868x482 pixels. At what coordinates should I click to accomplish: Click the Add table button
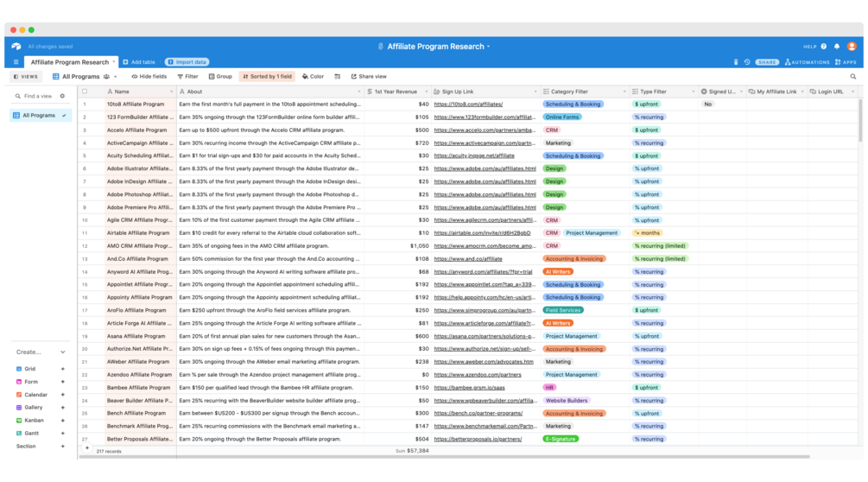139,62
